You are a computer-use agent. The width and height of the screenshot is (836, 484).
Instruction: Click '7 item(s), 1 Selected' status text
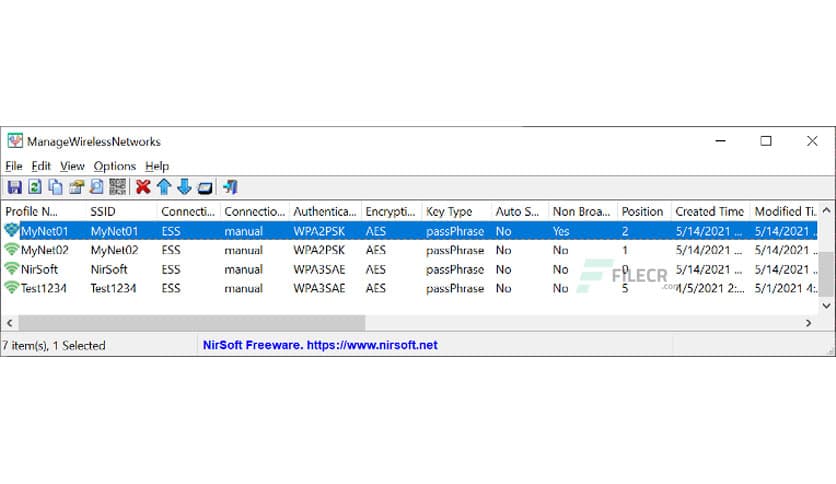(53, 345)
